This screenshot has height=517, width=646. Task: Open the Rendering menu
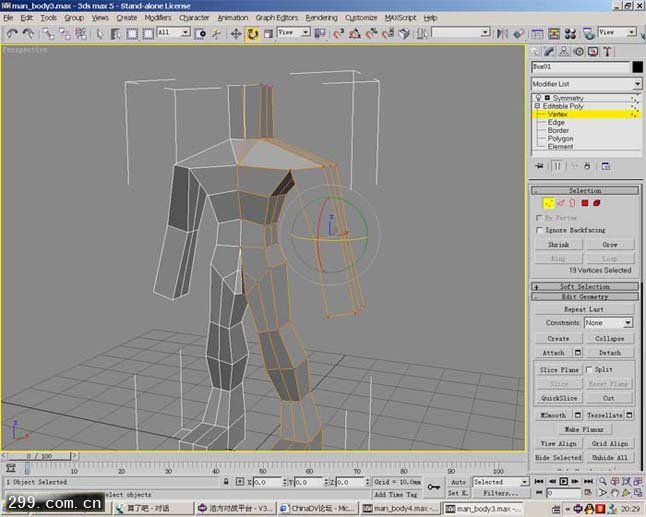click(321, 18)
